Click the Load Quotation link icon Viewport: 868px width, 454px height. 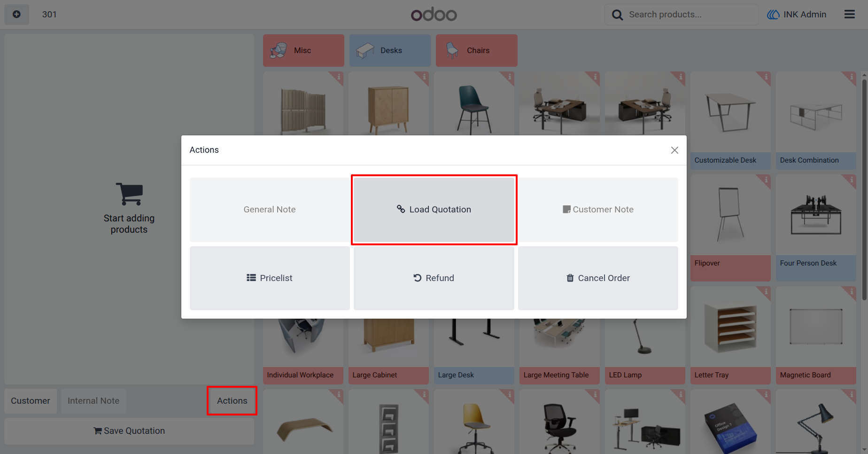pos(401,209)
